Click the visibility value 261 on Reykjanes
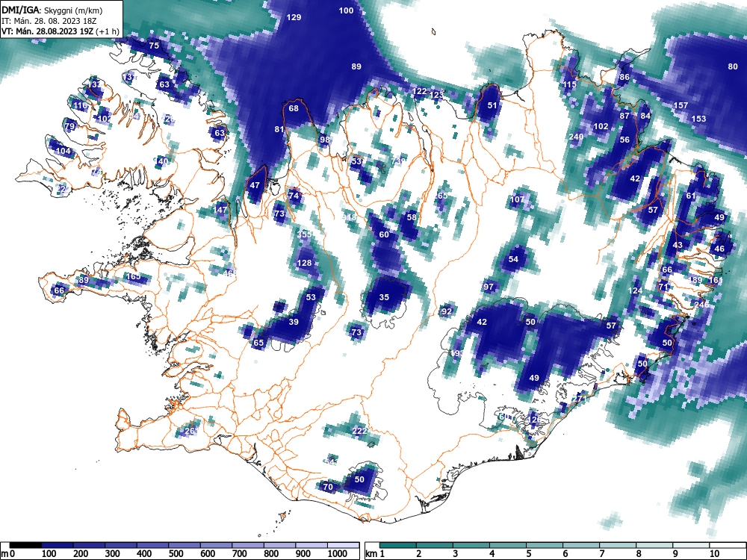The height and width of the screenshot is (560, 747). pyautogui.click(x=191, y=431)
